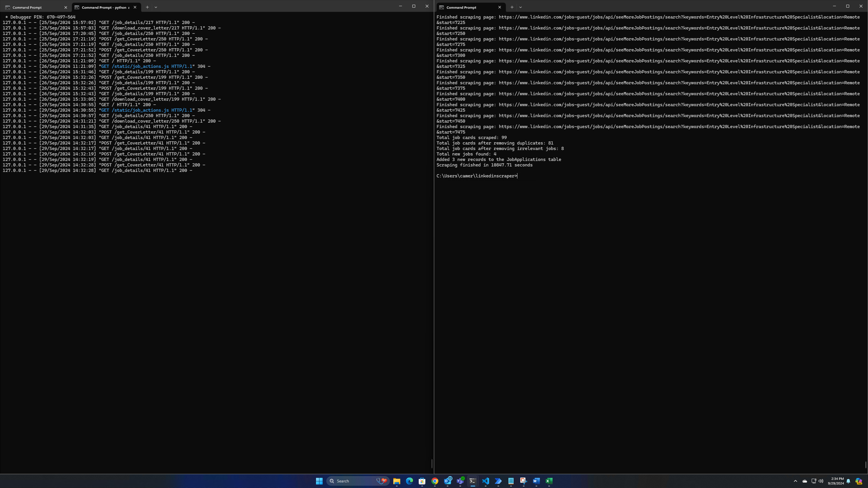Click the taskbar Search box
The image size is (868, 488).
(358, 481)
